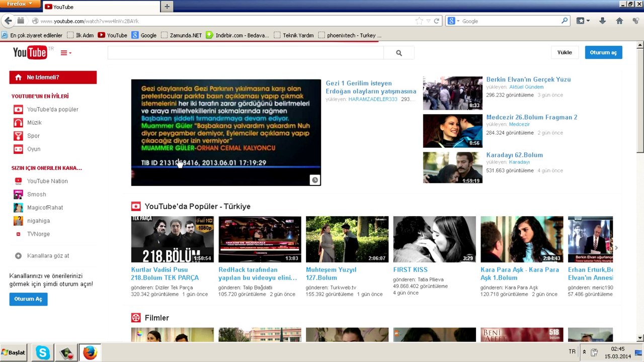Open Medcezir 26.Bolum Fragman 2 title
The width and height of the screenshot is (644, 362).
531,117
